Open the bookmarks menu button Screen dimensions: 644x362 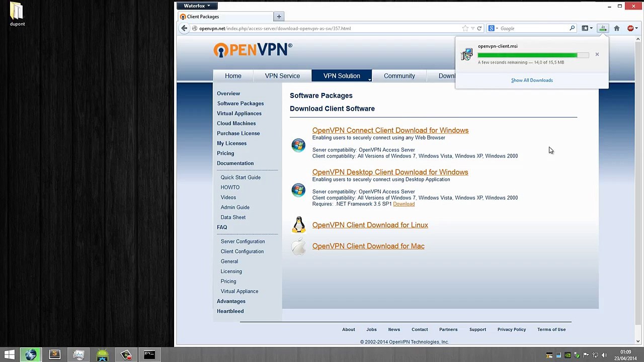(x=587, y=28)
